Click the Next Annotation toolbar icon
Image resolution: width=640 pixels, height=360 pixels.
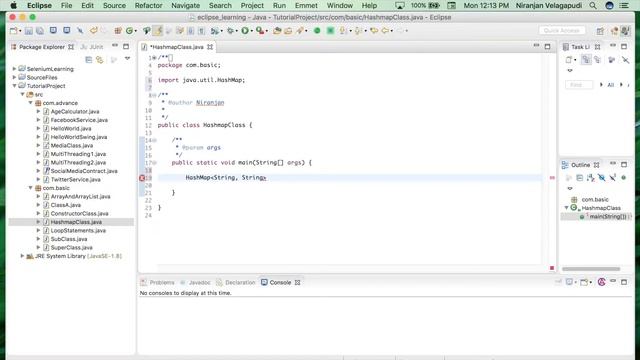click(x=343, y=31)
